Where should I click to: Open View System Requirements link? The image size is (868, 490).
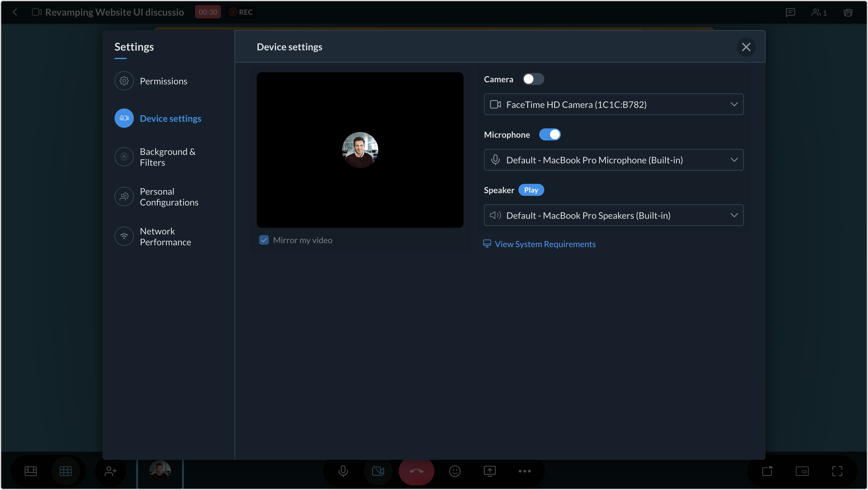545,244
